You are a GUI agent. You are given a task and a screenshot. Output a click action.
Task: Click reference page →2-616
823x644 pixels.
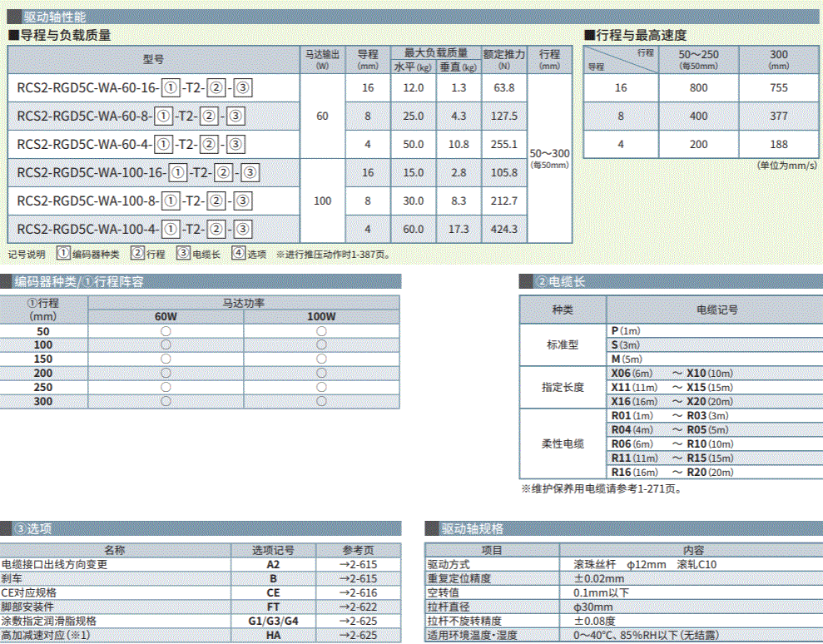[x=358, y=593]
